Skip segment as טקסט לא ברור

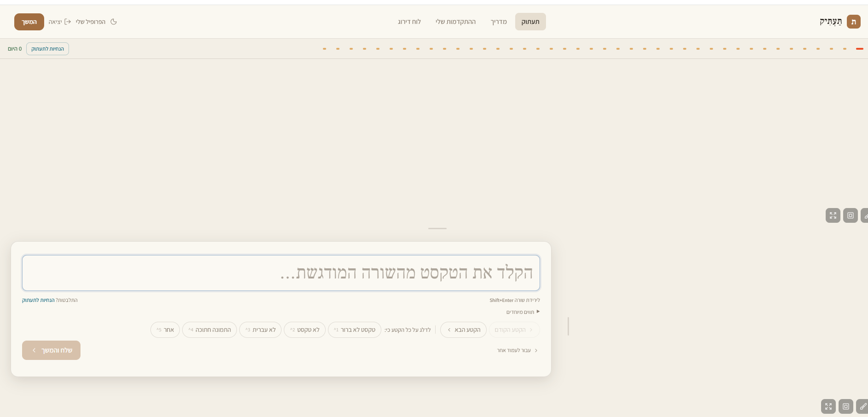[354, 330]
